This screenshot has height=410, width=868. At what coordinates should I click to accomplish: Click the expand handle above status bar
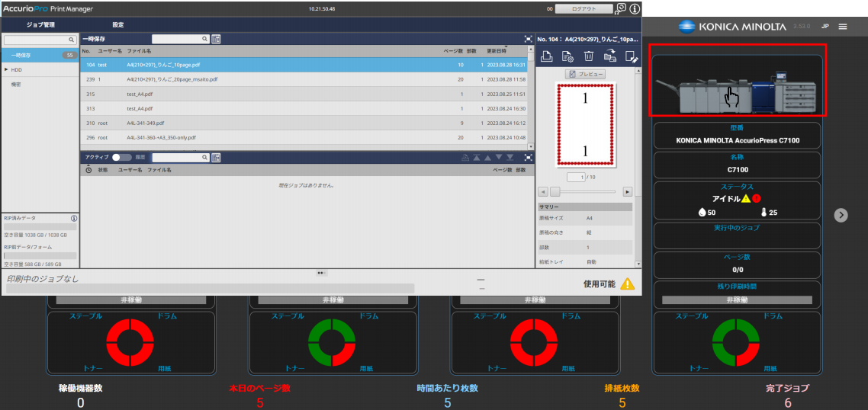[x=321, y=273]
